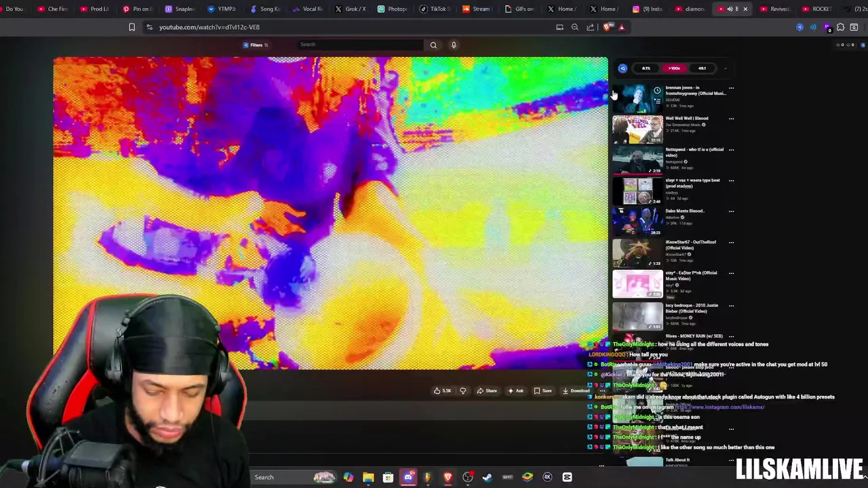Switch to the TikTok browser tab
Screen dimensions: 868x488
click(x=435, y=9)
